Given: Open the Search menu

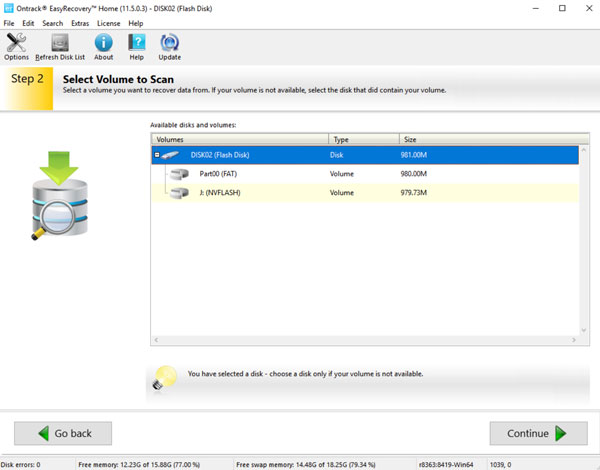Looking at the screenshot, I should [52, 23].
